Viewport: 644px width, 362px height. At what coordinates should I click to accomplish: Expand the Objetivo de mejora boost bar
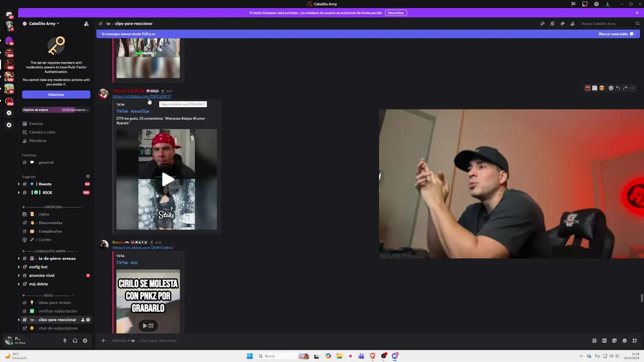click(56, 110)
